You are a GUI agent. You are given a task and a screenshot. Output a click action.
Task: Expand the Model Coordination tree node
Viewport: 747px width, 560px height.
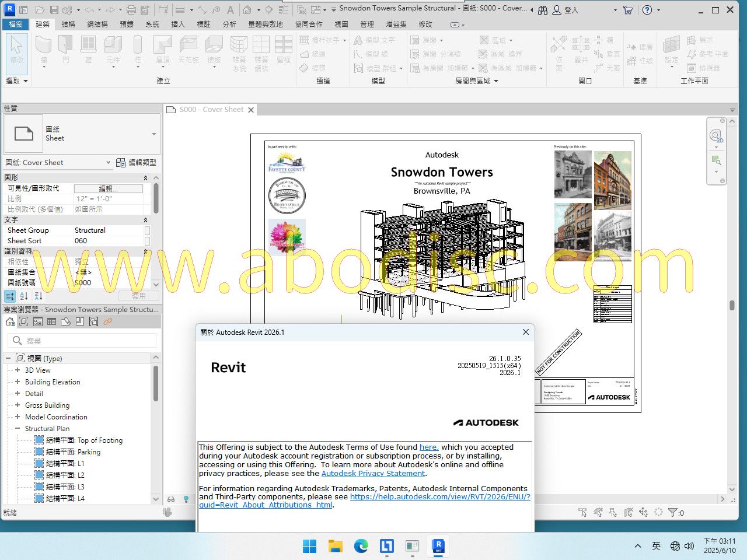tap(18, 417)
